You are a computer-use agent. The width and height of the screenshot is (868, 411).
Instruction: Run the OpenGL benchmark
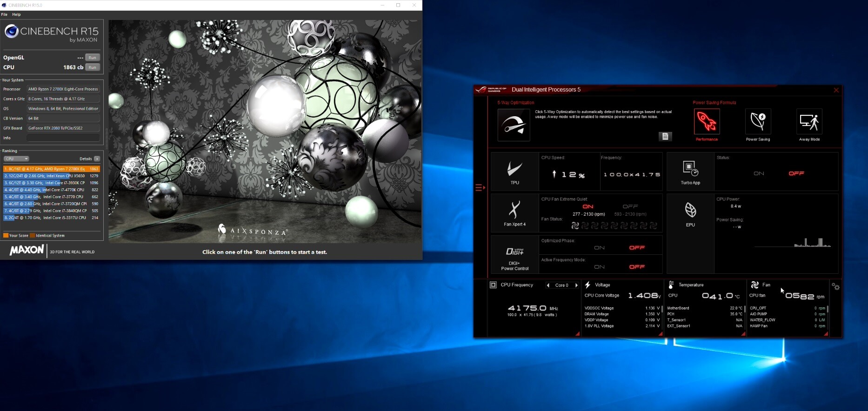pos(93,58)
